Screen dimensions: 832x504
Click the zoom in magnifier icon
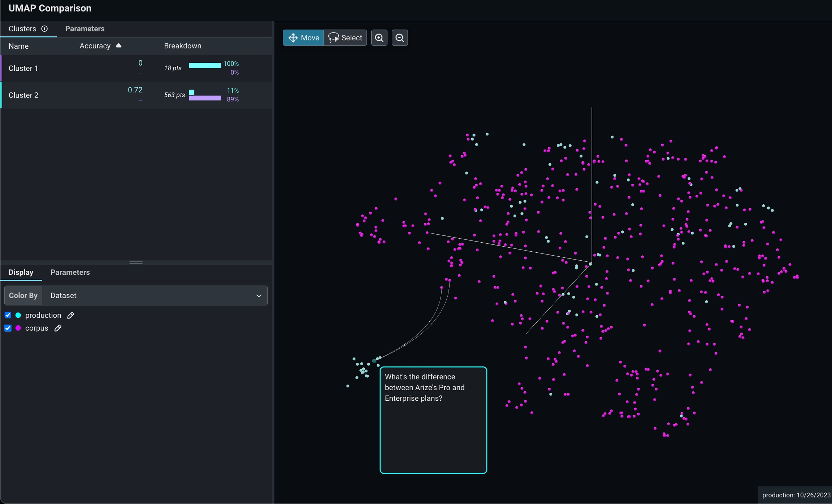click(x=379, y=38)
